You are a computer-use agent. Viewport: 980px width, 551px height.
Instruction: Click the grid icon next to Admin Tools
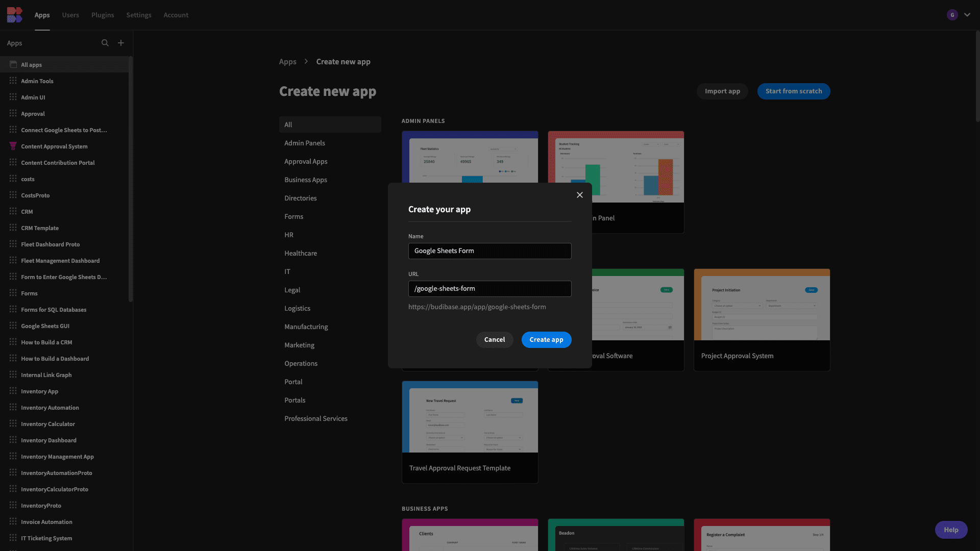(x=12, y=82)
